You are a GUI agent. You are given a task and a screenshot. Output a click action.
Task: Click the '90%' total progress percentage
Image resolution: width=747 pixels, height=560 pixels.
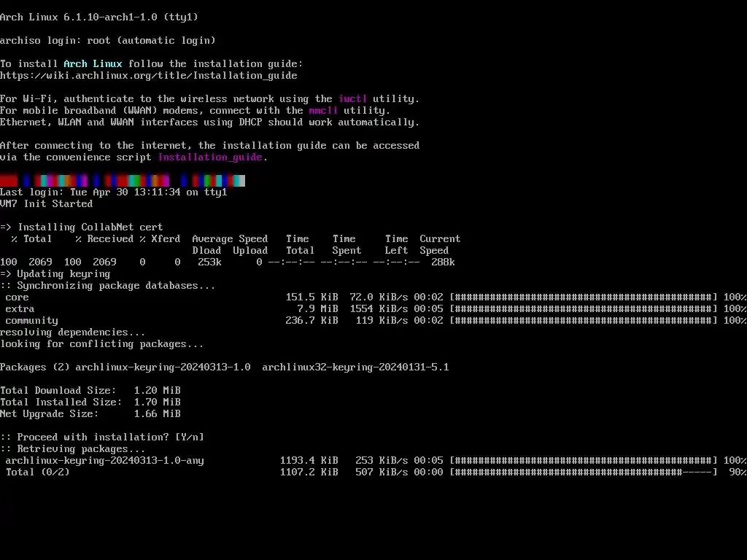(x=738, y=472)
